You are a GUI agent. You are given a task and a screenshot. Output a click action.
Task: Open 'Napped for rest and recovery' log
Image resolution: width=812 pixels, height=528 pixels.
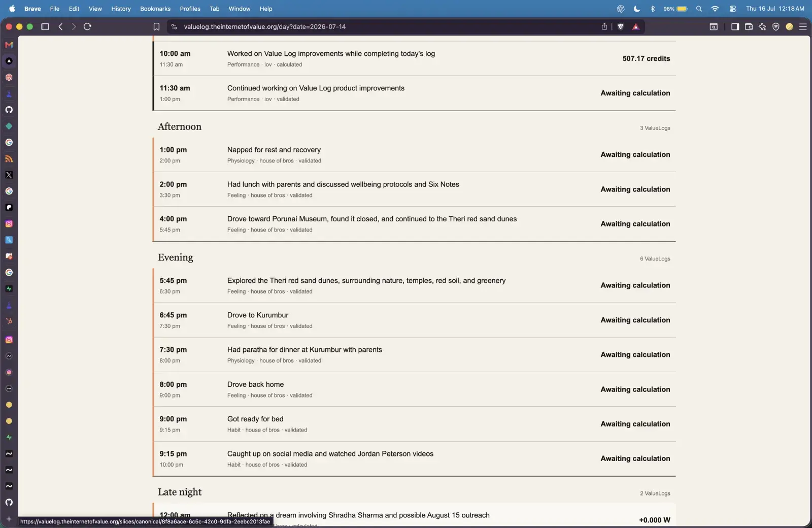[x=415, y=154]
